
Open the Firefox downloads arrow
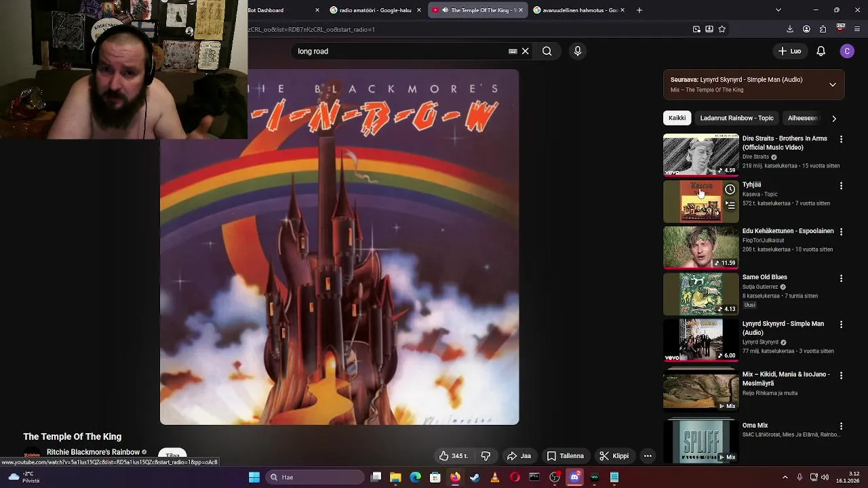point(790,29)
